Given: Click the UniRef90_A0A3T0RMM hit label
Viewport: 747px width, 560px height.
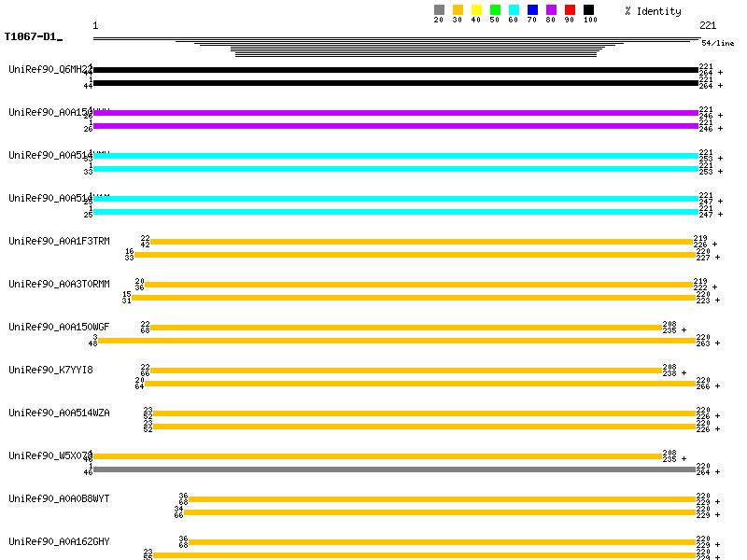Looking at the screenshot, I should (x=59, y=285).
